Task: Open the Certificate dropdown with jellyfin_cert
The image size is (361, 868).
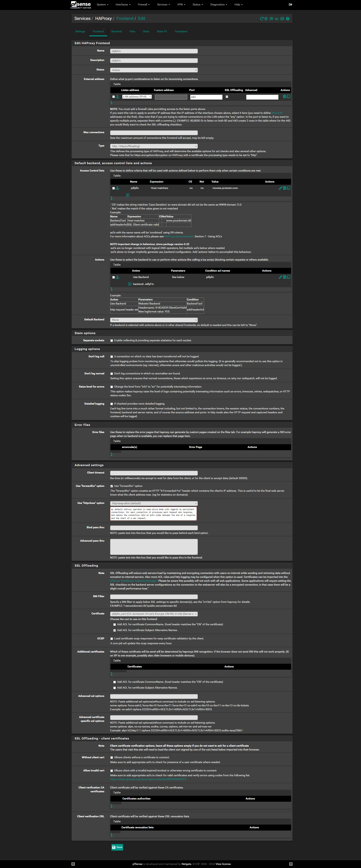Action: (154, 614)
